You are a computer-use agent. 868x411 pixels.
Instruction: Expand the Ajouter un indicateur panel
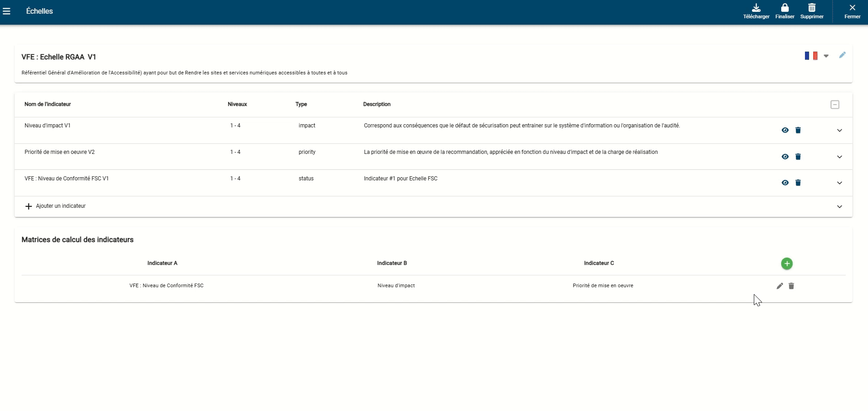pyautogui.click(x=839, y=207)
